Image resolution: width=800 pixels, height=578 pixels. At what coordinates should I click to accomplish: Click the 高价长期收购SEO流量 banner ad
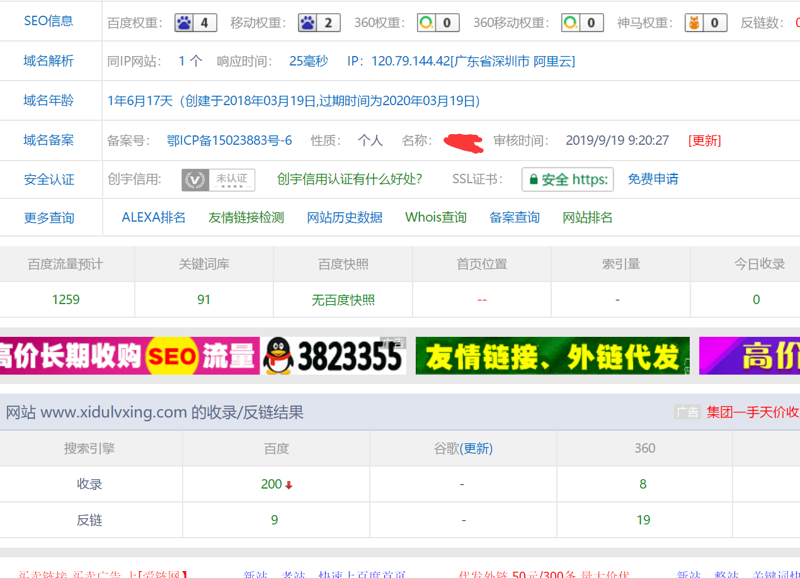(130, 356)
